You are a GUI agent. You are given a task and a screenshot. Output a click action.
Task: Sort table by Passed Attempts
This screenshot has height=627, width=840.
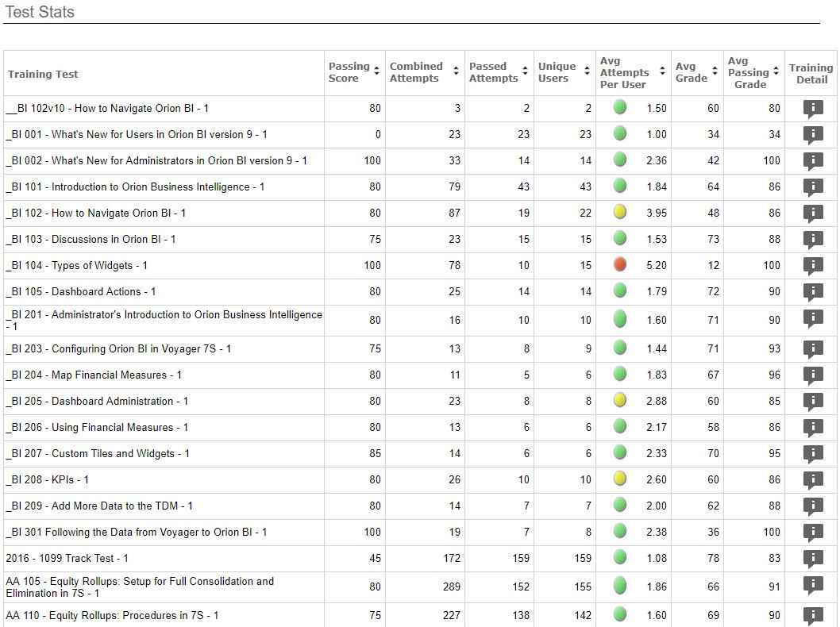525,71
